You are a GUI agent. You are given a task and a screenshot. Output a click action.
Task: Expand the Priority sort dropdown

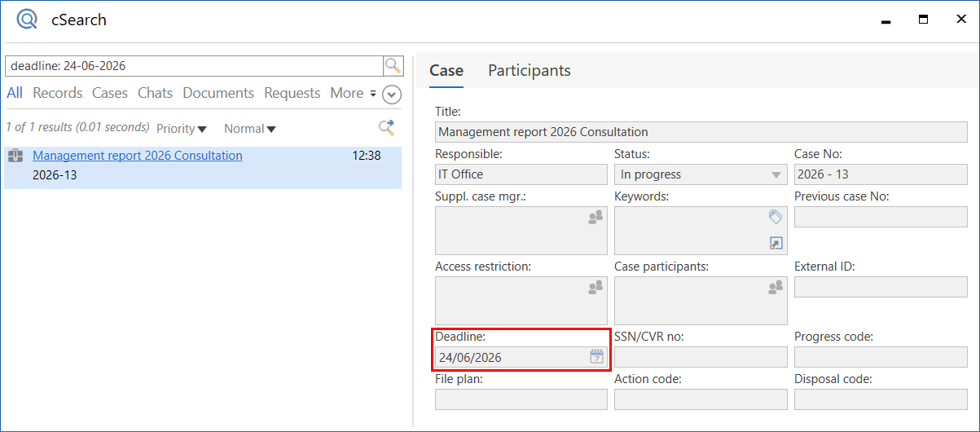click(x=181, y=129)
